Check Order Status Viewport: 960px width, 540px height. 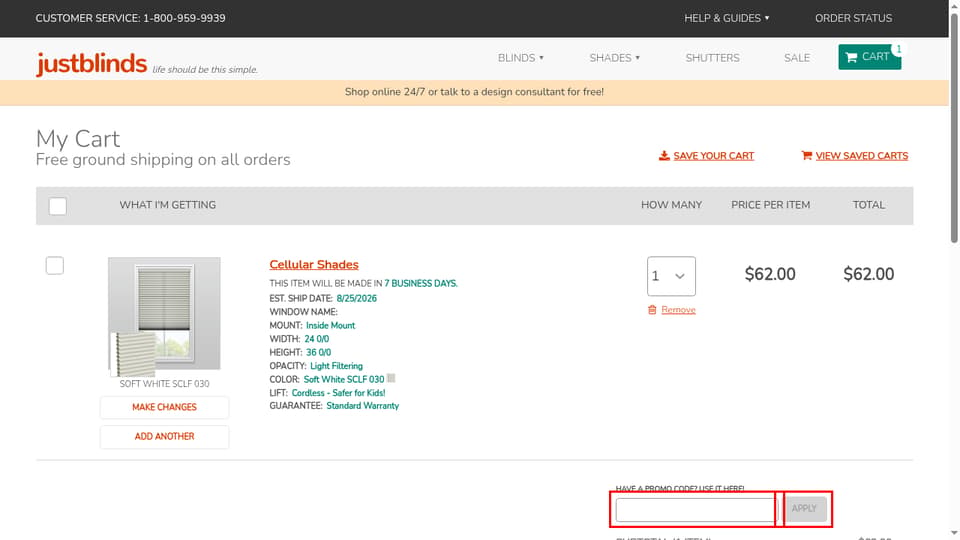pos(853,18)
